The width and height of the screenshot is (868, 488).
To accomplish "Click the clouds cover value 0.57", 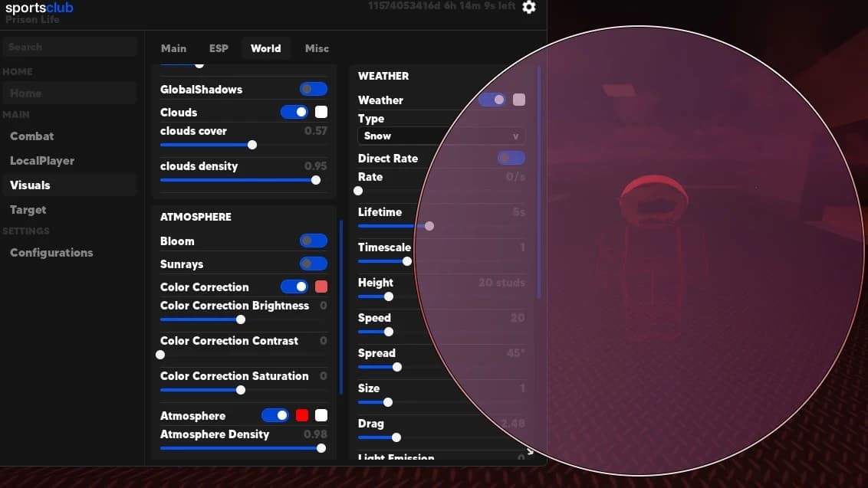I will pyautogui.click(x=316, y=131).
